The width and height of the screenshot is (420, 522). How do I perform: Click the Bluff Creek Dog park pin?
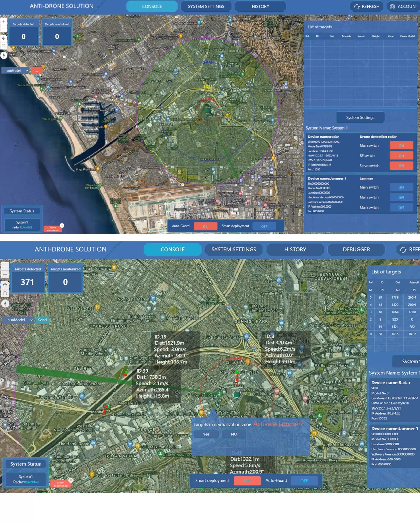[x=161, y=454]
